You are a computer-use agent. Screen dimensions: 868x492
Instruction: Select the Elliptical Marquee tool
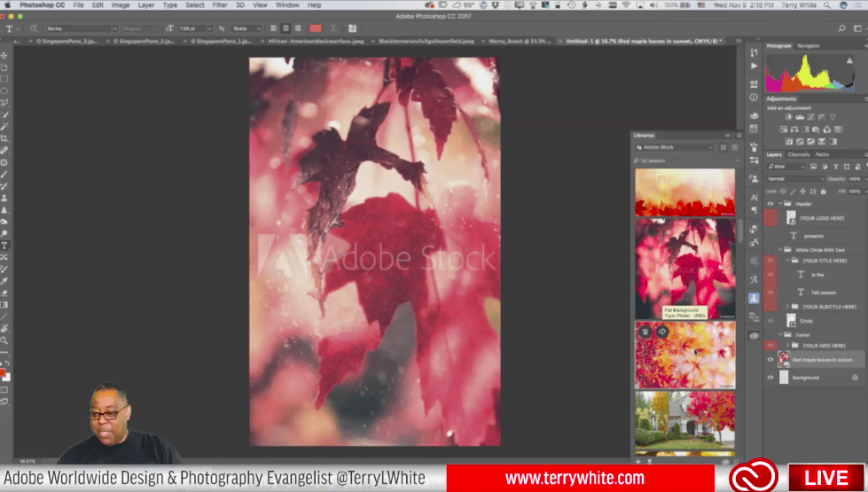coord(4,90)
